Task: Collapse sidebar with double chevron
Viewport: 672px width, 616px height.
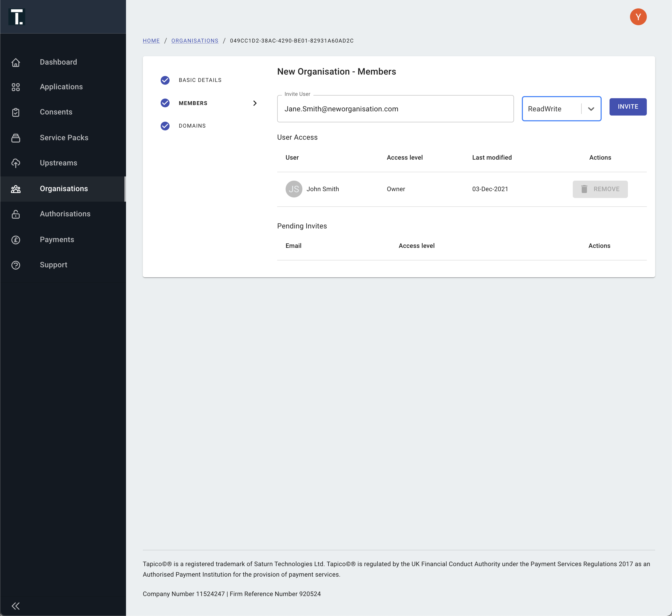Action: (x=16, y=606)
